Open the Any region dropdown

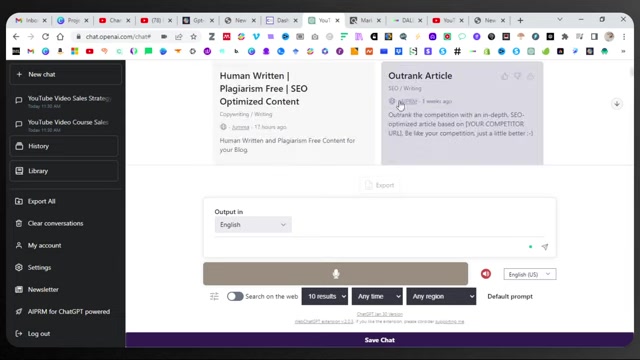tap(441, 296)
